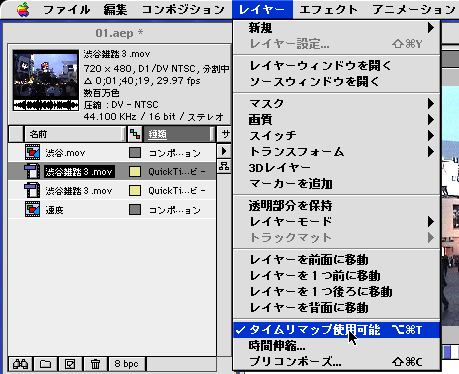This screenshot has height=374, width=459.
Task: Expand the レイヤーモード submenu
Action: [337, 221]
